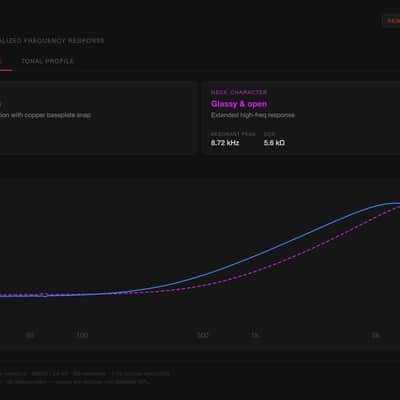Click the Neck Character magenta label
400x400 pixels.
click(x=239, y=92)
